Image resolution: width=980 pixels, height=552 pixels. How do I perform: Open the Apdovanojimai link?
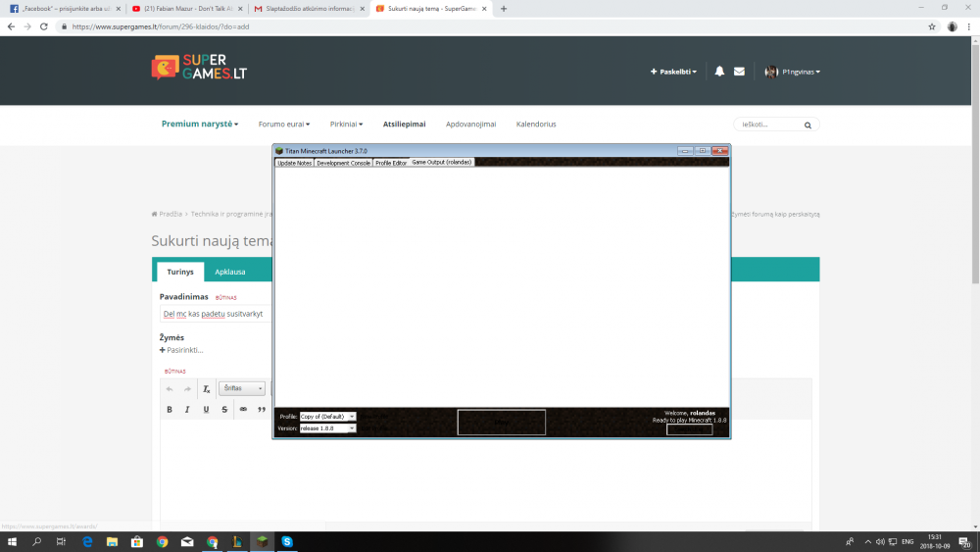coord(470,124)
